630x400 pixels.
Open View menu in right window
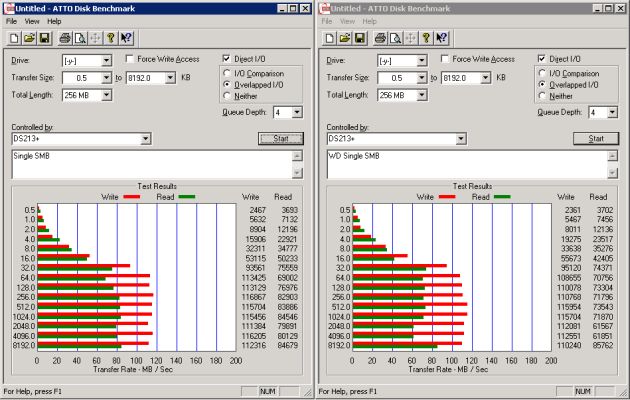(x=348, y=21)
